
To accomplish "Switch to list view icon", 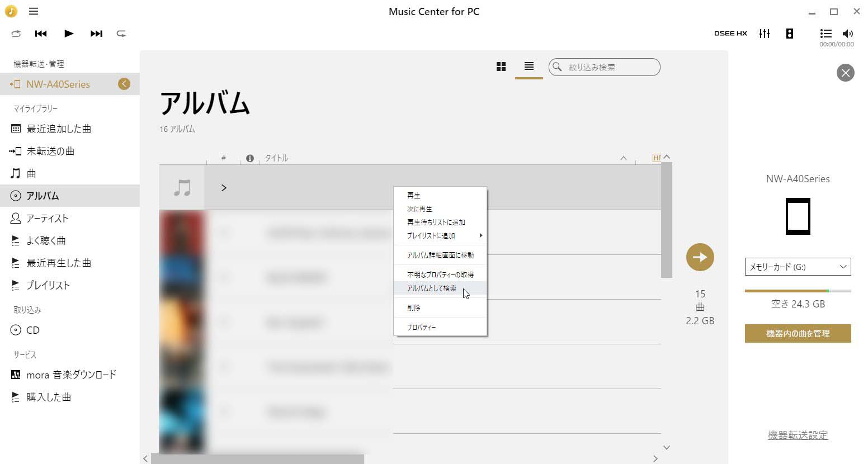I will coord(529,67).
